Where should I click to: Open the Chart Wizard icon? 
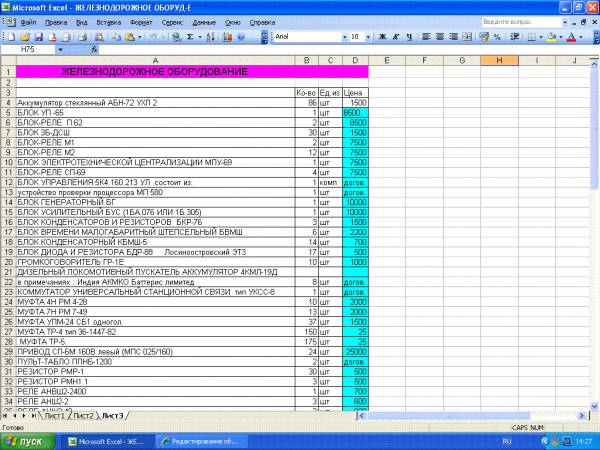point(230,36)
